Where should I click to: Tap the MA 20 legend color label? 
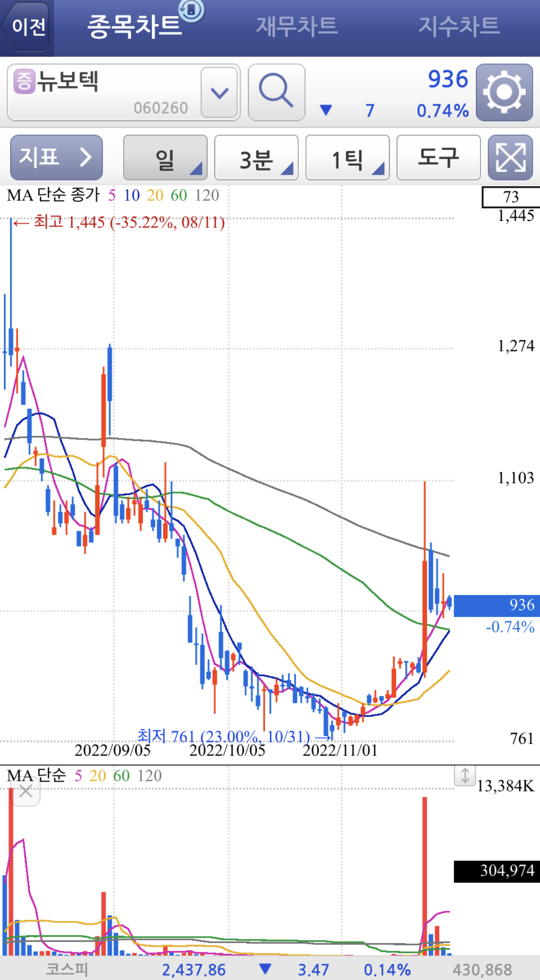155,196
